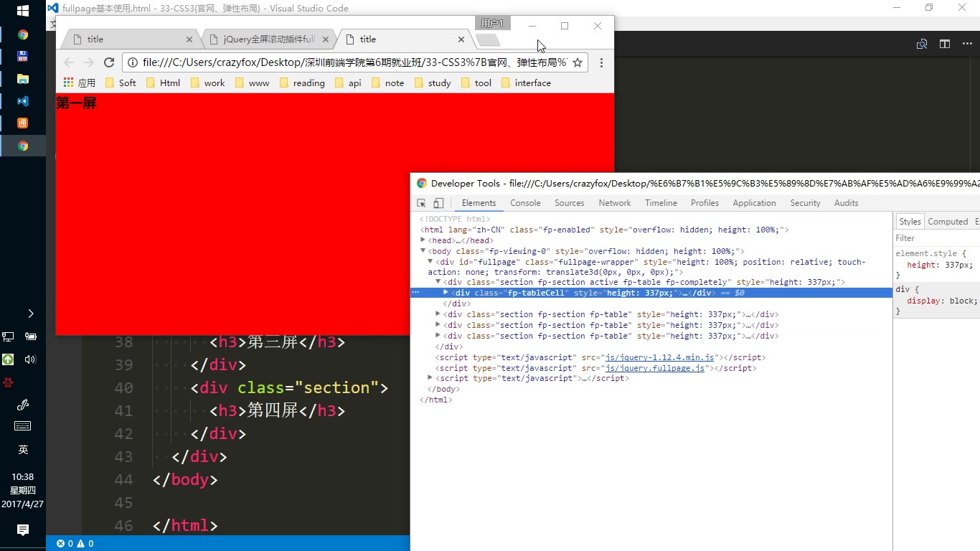Viewport: 980px width, 551px height.
Task: Open the Html bookmark folder
Action: 163,83
